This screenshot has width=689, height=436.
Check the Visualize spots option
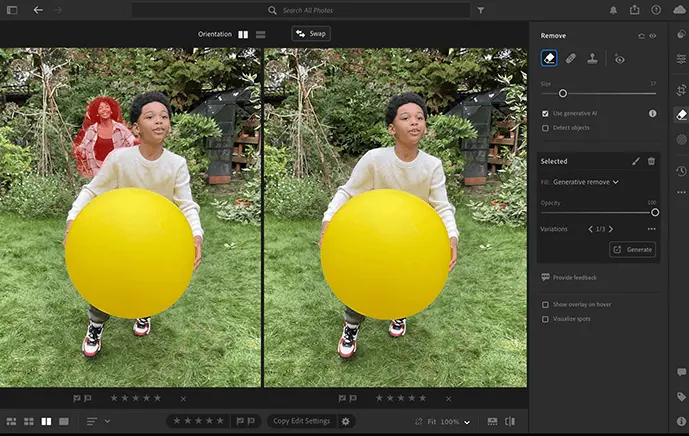[545, 319]
